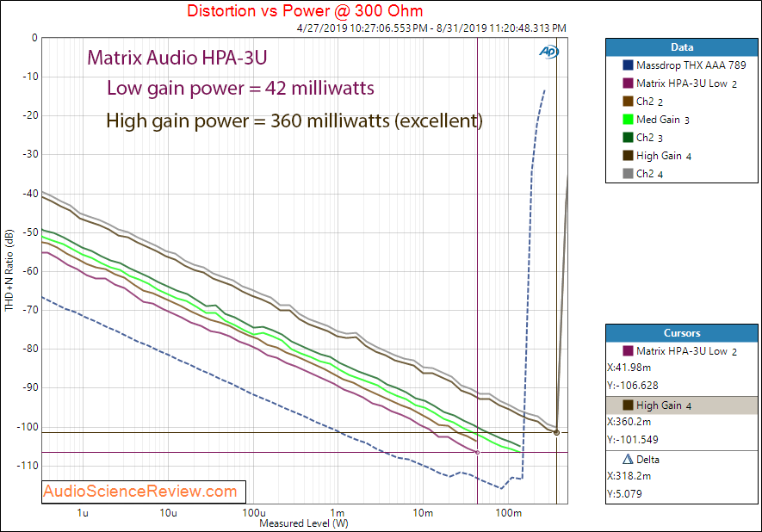The width and height of the screenshot is (762, 532).
Task: Click the 'Matrix Audio HPA-3U' annotation text
Action: pyautogui.click(x=177, y=58)
